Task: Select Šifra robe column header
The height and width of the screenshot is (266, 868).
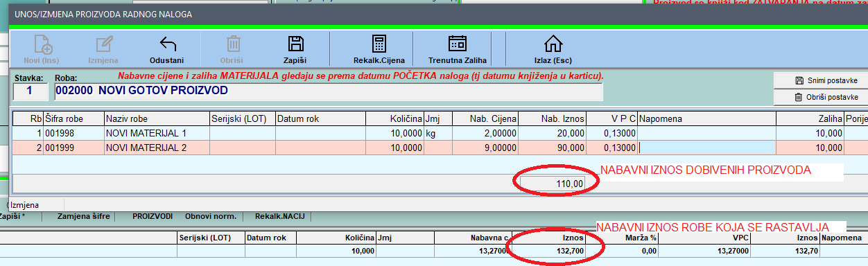Action: [x=73, y=119]
